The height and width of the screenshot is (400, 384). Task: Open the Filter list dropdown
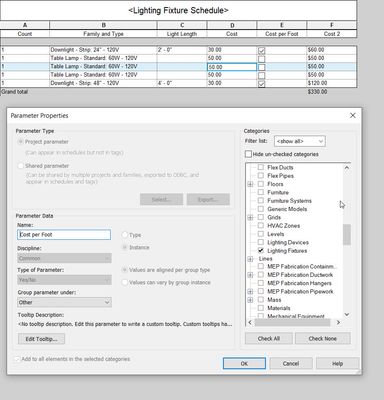click(300, 141)
